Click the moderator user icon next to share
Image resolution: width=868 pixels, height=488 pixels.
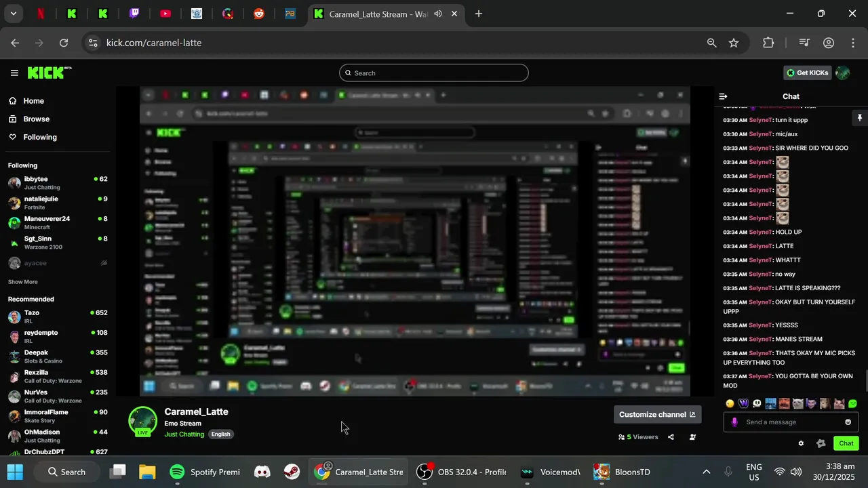tap(692, 437)
